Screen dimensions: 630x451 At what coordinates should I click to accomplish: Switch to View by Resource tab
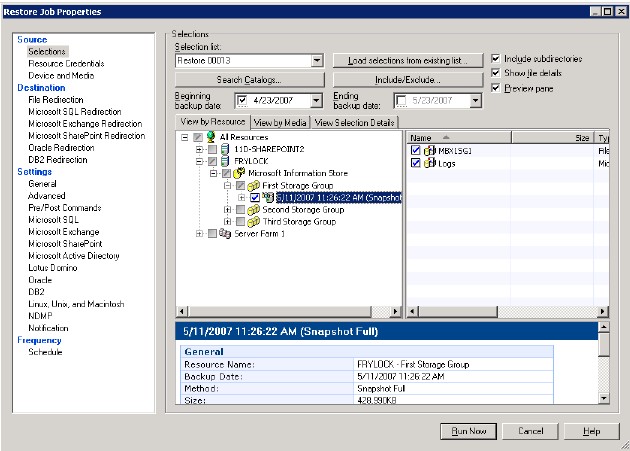point(213,122)
